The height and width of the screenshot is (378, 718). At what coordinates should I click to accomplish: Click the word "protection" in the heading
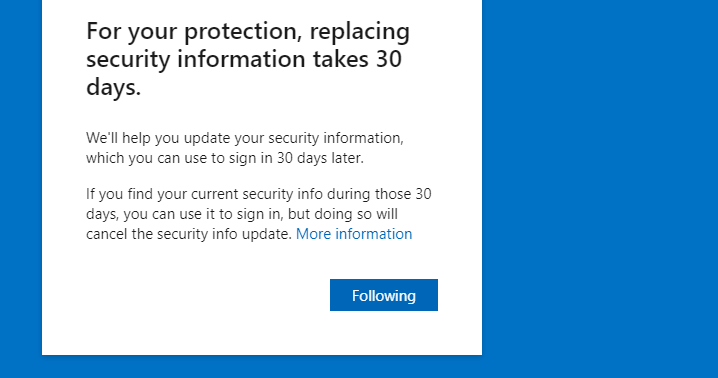[243, 32]
